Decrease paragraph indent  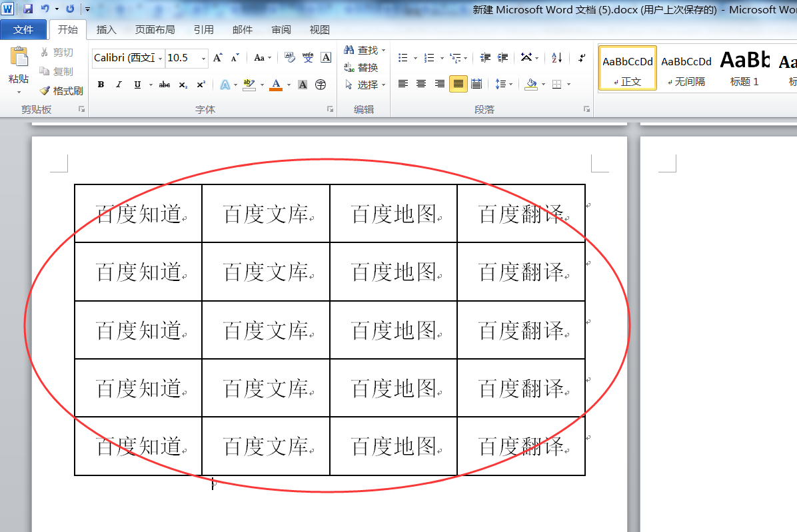click(x=485, y=57)
